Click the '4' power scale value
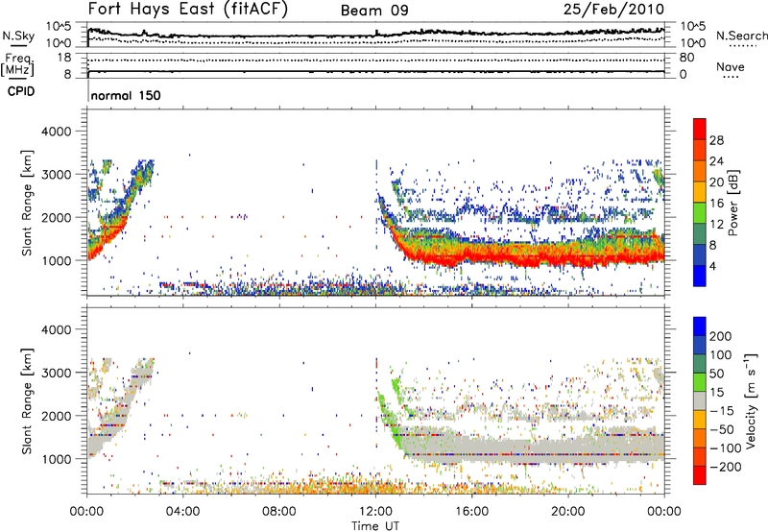 coord(712,266)
